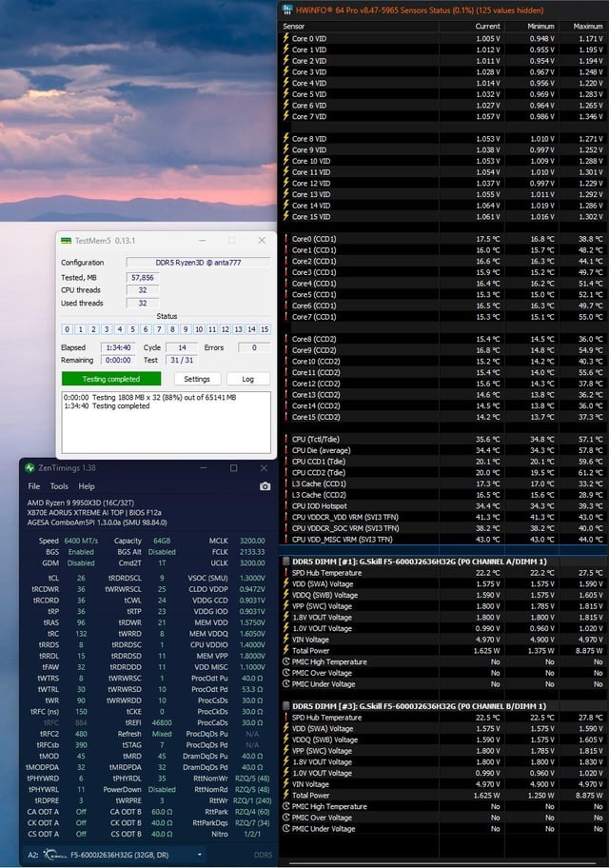Click the ZenTimings app icon in title bar

[29, 467]
